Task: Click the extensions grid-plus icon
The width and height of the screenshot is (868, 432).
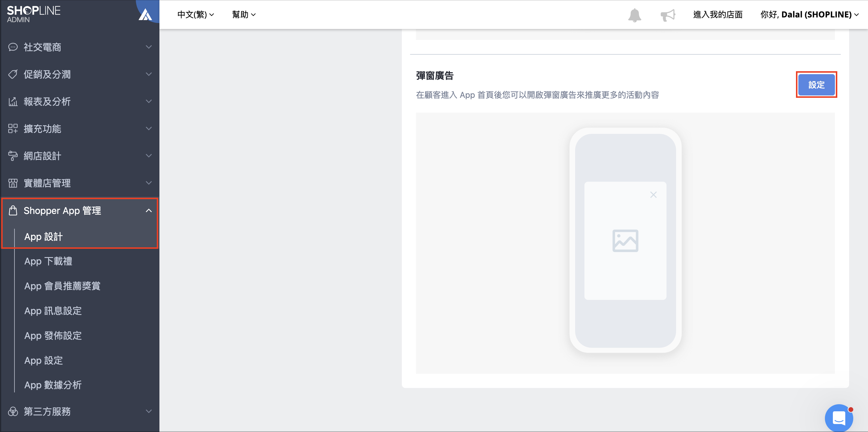Action: (x=13, y=129)
